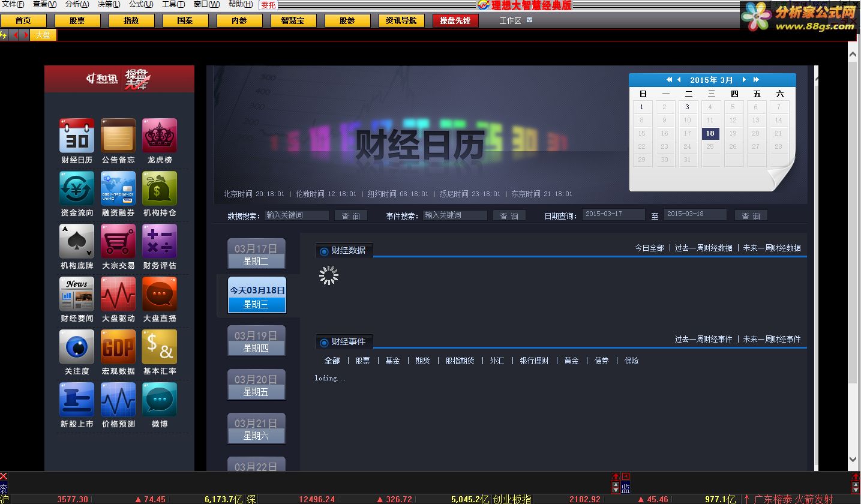This screenshot has width=861, height=504.
Task: Click the page scrollbar down arrow
Action: tap(854, 460)
